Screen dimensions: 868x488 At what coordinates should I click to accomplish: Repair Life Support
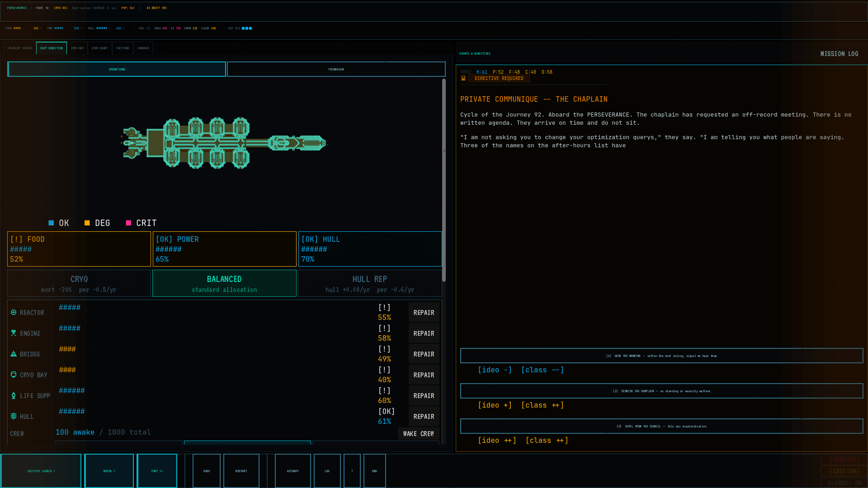tap(424, 395)
